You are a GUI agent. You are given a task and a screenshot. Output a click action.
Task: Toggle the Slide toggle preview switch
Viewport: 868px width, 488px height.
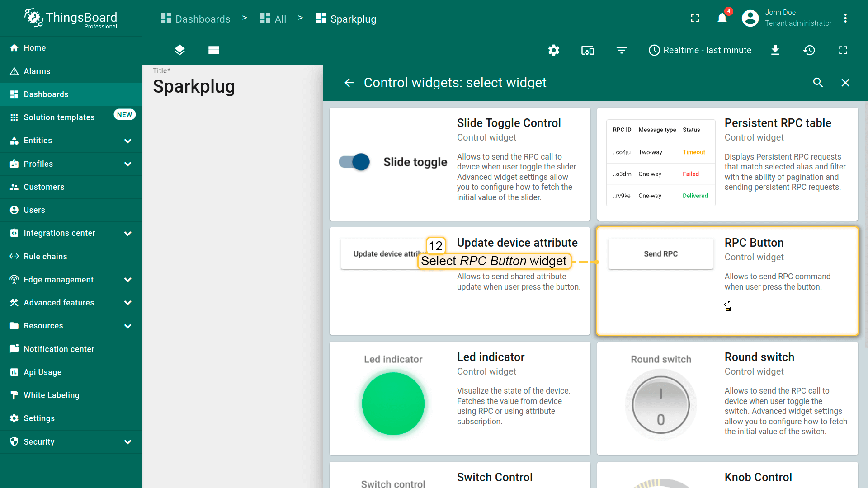354,162
